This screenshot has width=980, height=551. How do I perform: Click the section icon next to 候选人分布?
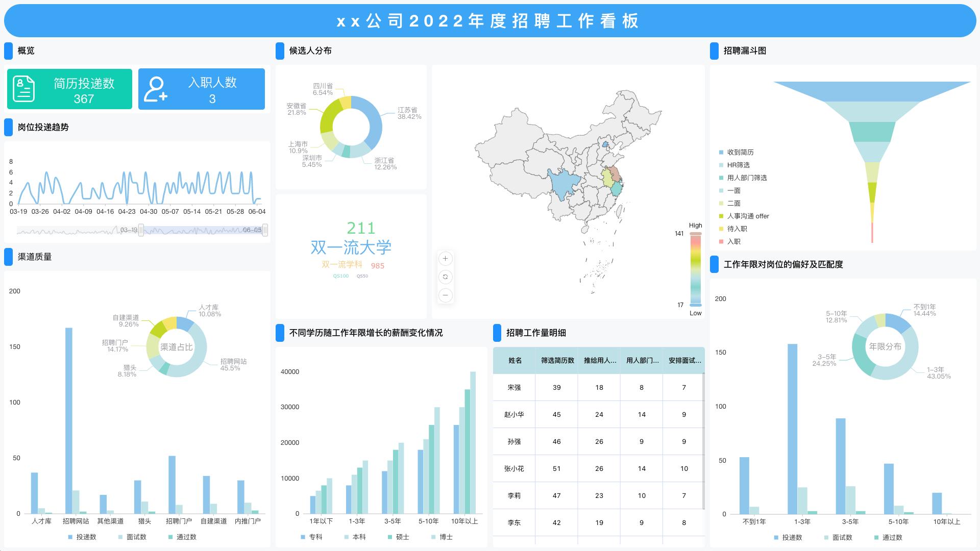click(x=279, y=51)
